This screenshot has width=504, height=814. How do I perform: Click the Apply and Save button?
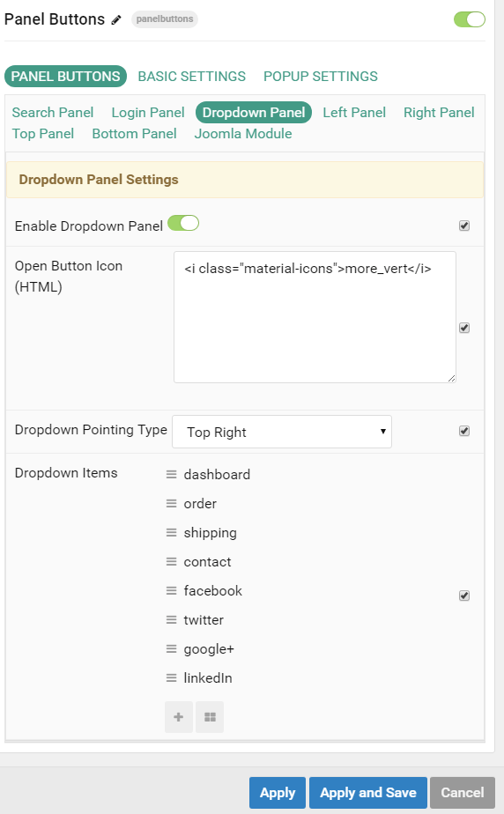368,793
